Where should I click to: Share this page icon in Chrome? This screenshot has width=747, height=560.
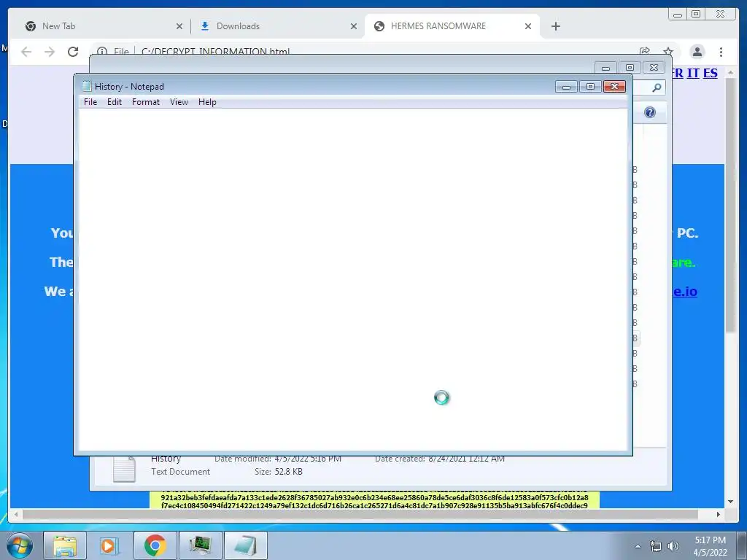pyautogui.click(x=645, y=51)
